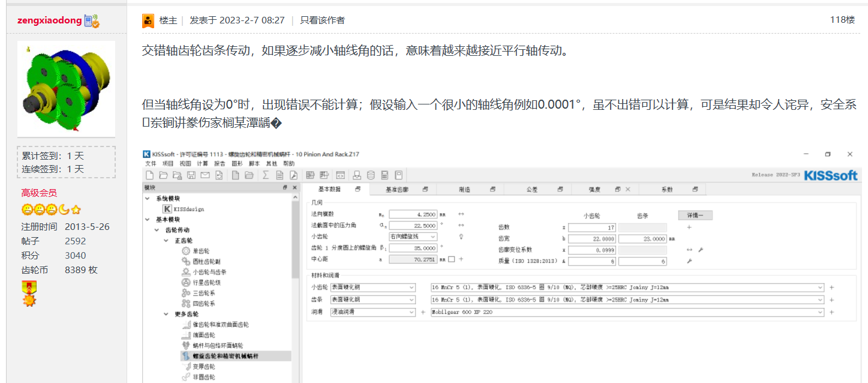Viewport: 868px width, 383px height.
Task: Click the plus icon next to center distance
Action: [461, 259]
